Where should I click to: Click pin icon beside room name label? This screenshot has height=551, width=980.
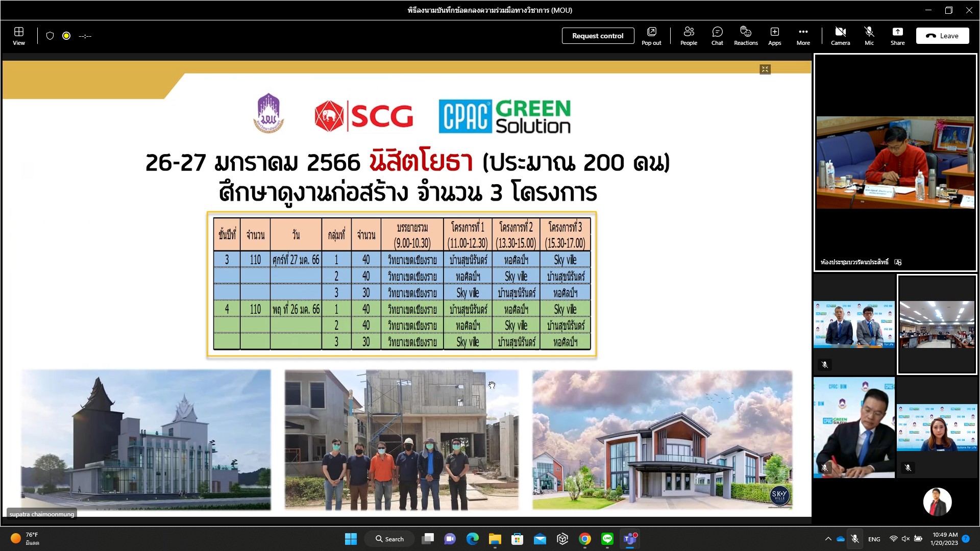[x=898, y=262]
